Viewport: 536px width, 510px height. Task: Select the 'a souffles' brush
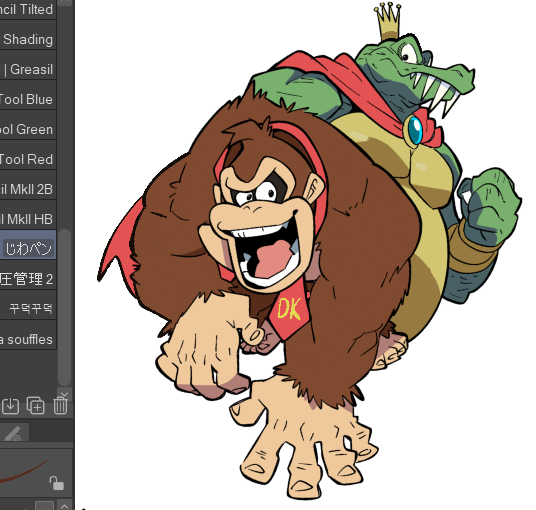(x=28, y=335)
